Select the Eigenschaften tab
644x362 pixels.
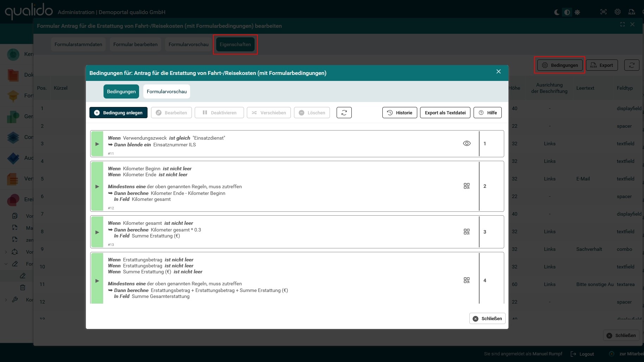pos(235,44)
